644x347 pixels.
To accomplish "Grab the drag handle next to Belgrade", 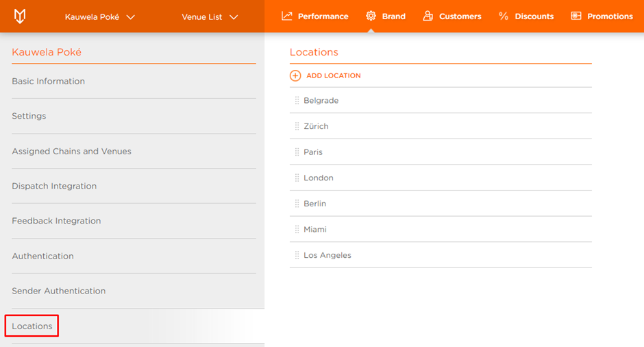I will coord(297,100).
